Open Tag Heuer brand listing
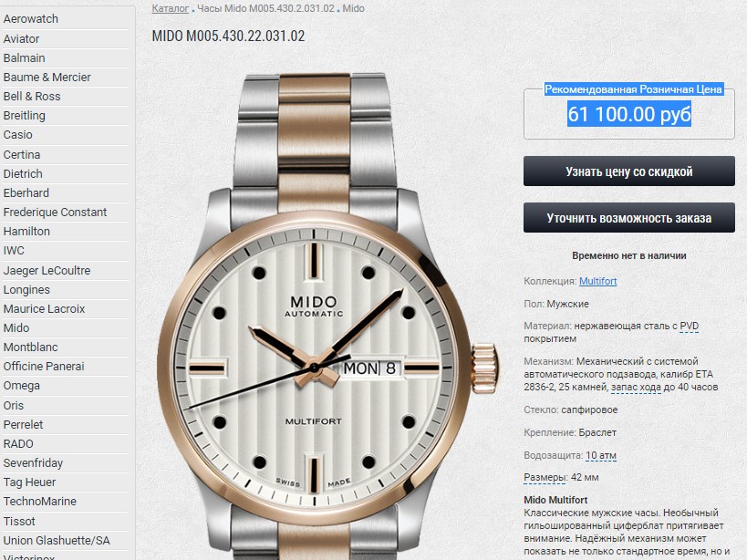This screenshot has height=560, width=747. tap(29, 482)
